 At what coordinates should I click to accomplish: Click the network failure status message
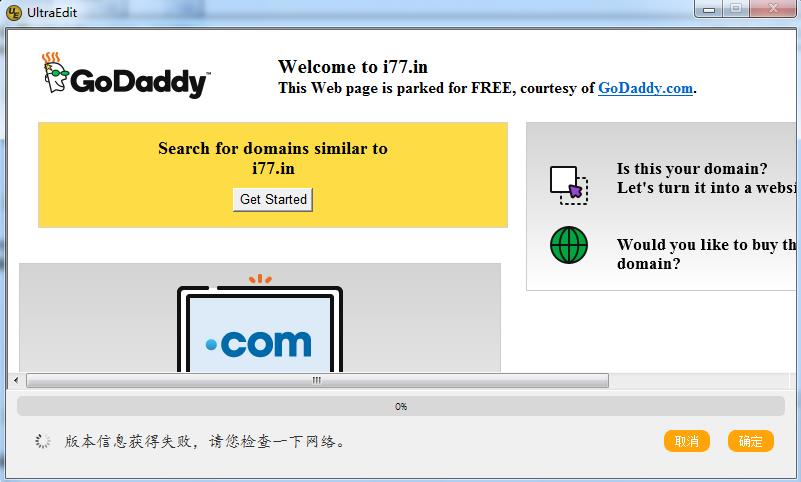[x=204, y=441]
